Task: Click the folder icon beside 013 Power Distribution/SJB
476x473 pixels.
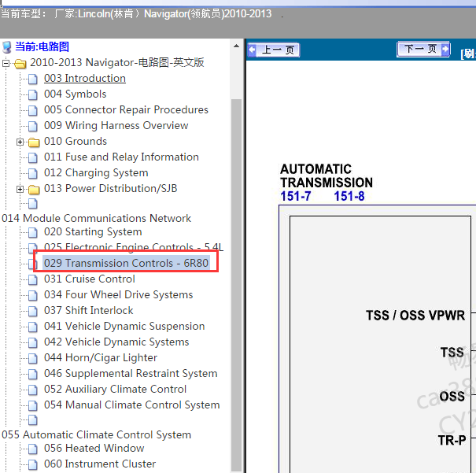Action: tap(34, 190)
